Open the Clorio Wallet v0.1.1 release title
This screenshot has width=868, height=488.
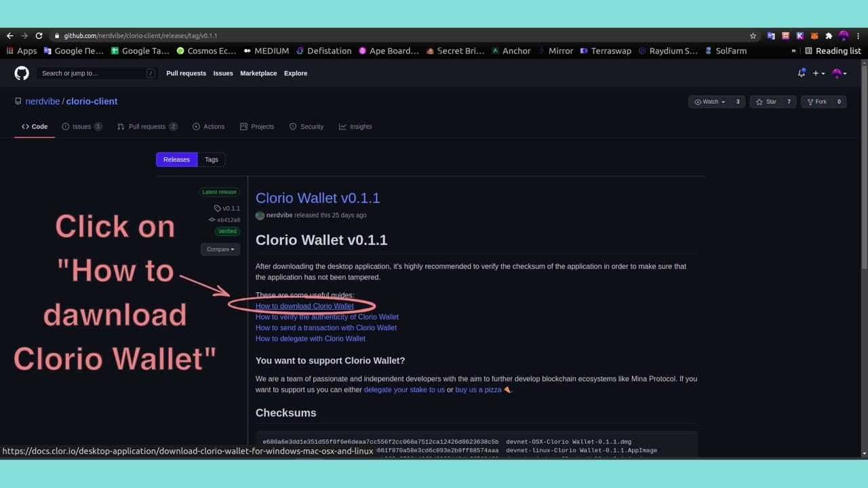(x=317, y=198)
